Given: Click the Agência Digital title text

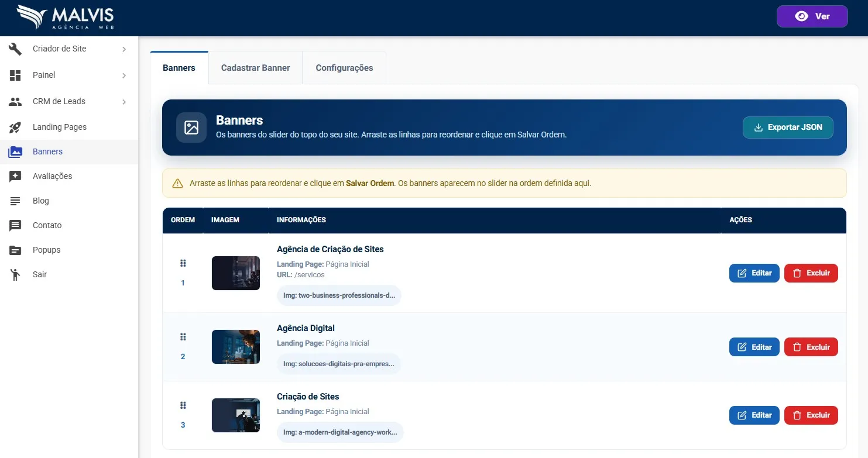Looking at the screenshot, I should 306,328.
